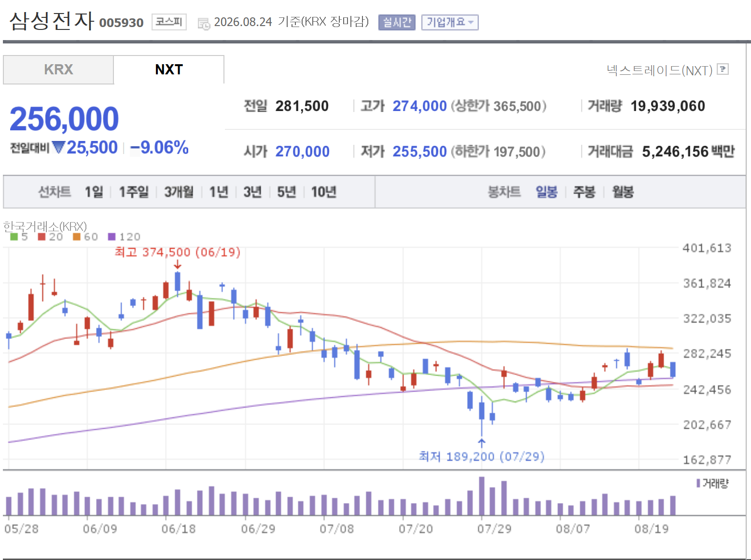
Task: Click the 선차트 label
Action: click(55, 192)
